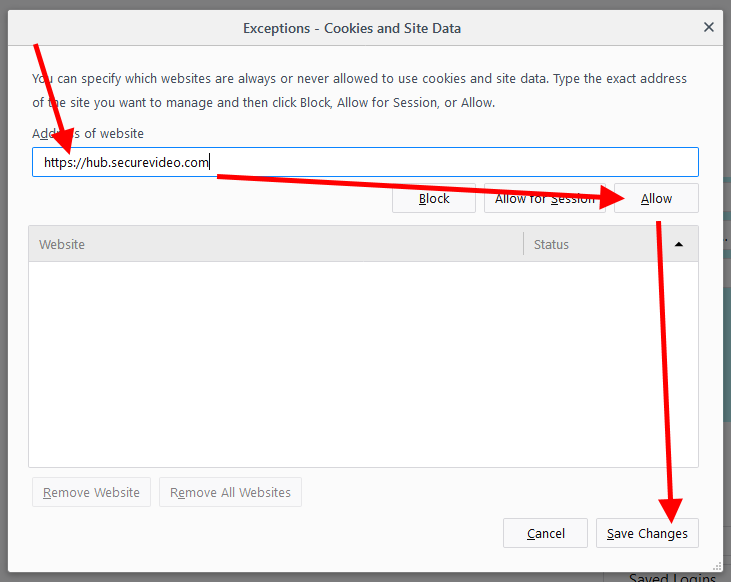This screenshot has width=731, height=582.
Task: Close the Exceptions dialog with the X
Action: point(709,28)
